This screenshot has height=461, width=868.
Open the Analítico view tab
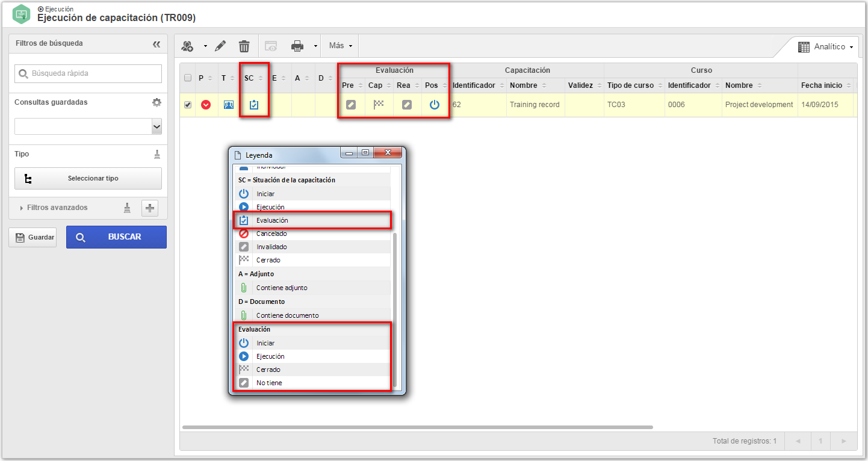point(826,46)
